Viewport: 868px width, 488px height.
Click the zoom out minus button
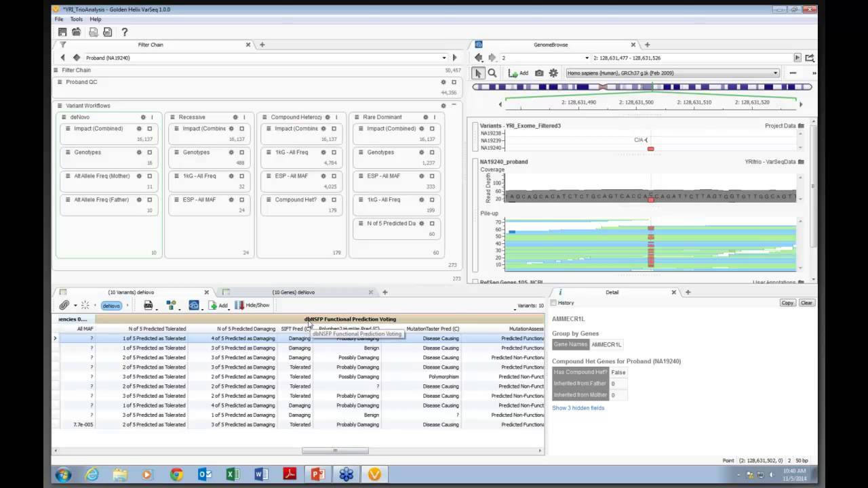(793, 73)
